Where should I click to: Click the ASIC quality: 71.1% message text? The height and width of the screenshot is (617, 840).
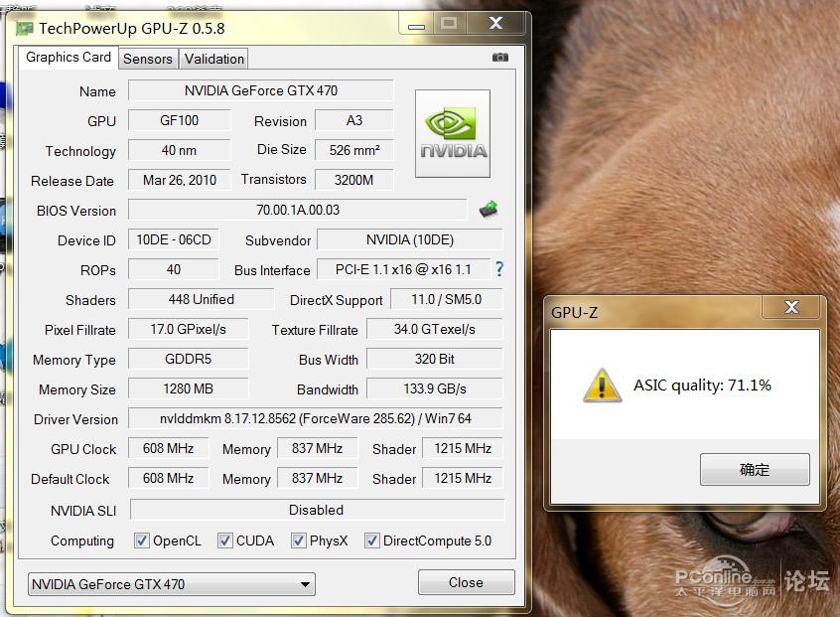point(702,385)
